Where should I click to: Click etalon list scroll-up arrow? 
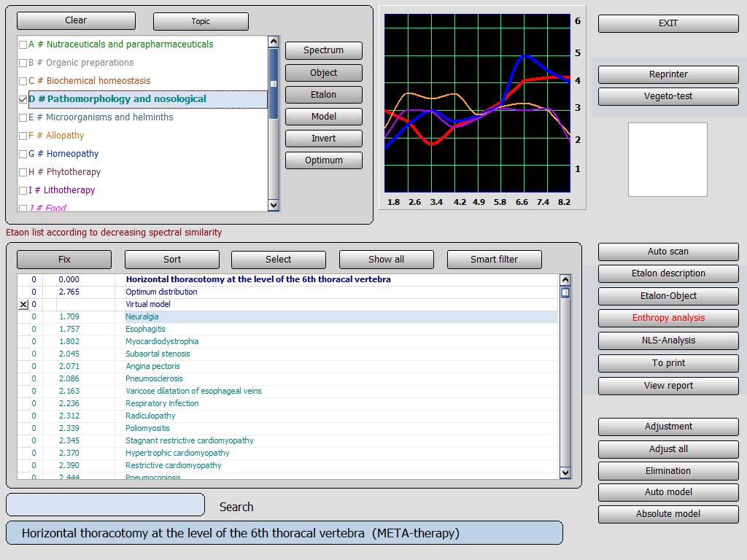565,280
